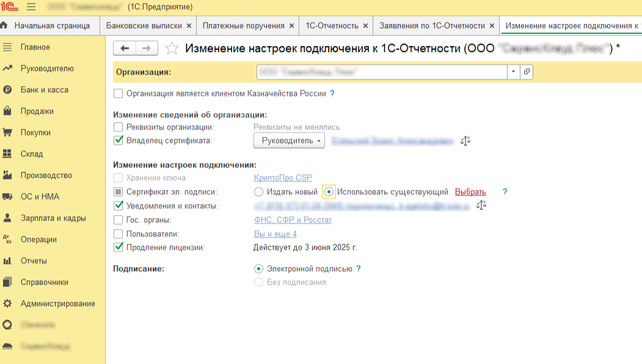Click the 1C logo icon
Screen dimensions: 642x364
9,7
